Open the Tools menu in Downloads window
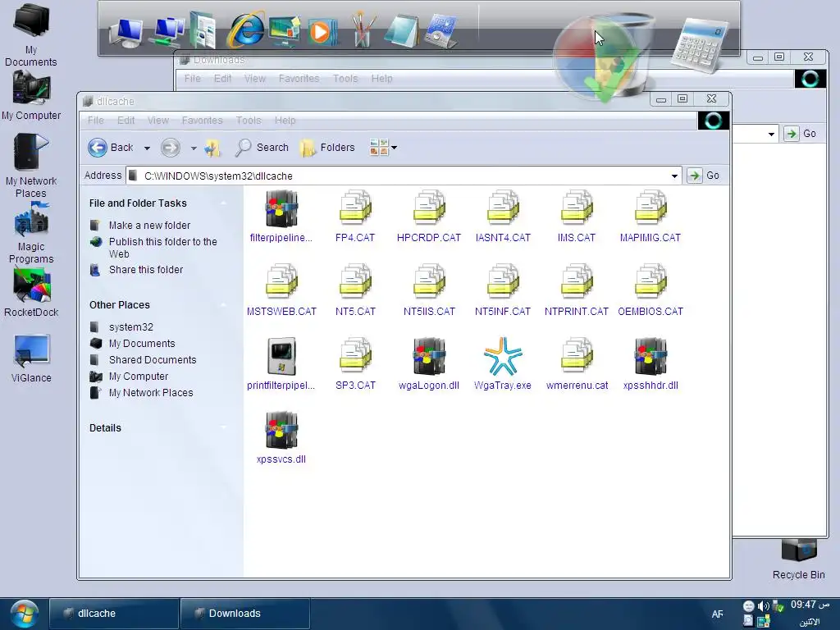This screenshot has height=630, width=840. click(345, 79)
